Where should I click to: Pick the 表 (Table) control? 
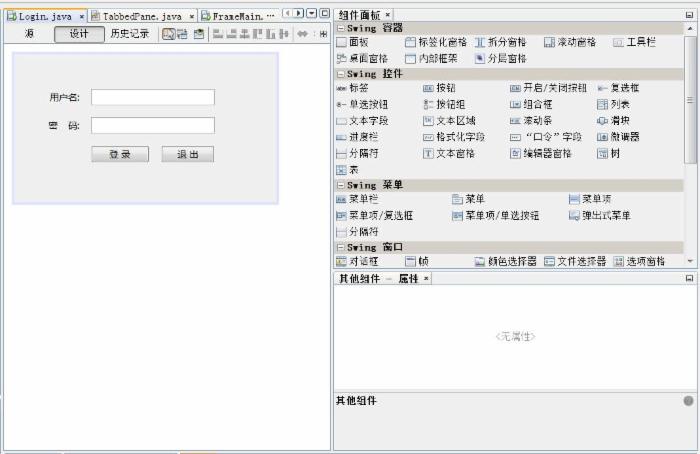[x=347, y=170]
